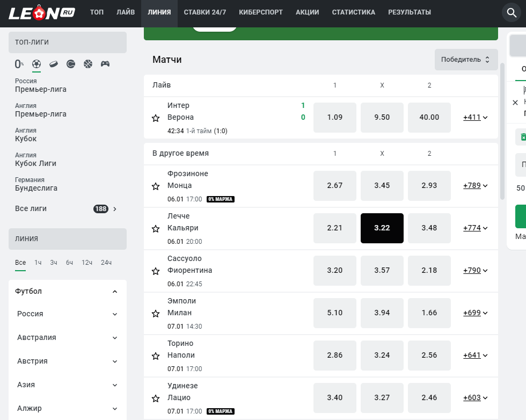
Task: Favorite the Удинезе – Лацио match
Action: tap(156, 399)
